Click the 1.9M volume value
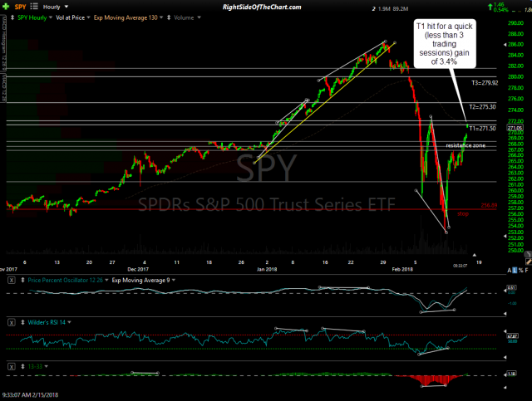Screen dimensions: 532x401 [x=384, y=9]
